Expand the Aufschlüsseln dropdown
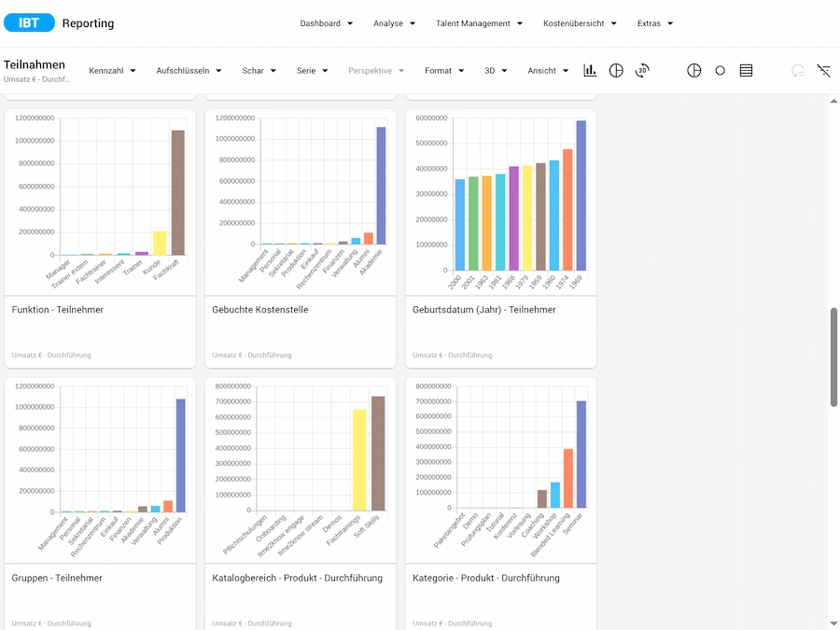This screenshot has width=840, height=630. point(189,70)
